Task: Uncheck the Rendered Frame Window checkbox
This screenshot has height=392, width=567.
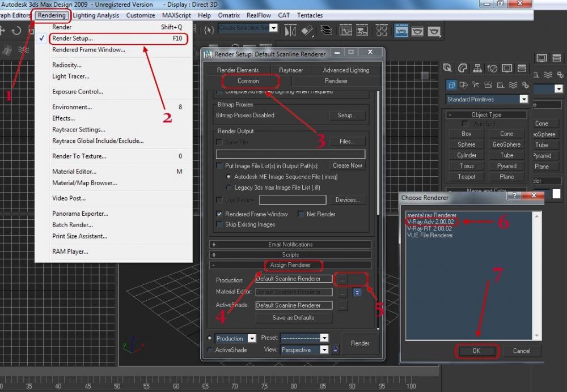Action: click(x=219, y=214)
